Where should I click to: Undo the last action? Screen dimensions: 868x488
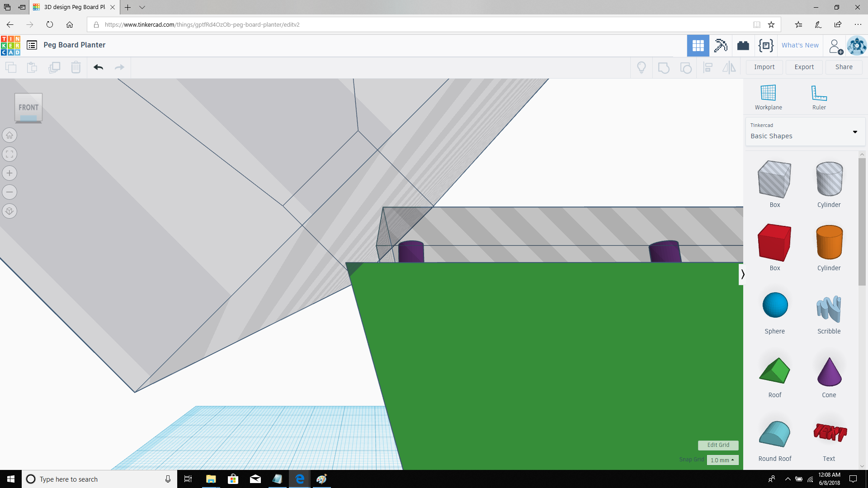point(98,67)
